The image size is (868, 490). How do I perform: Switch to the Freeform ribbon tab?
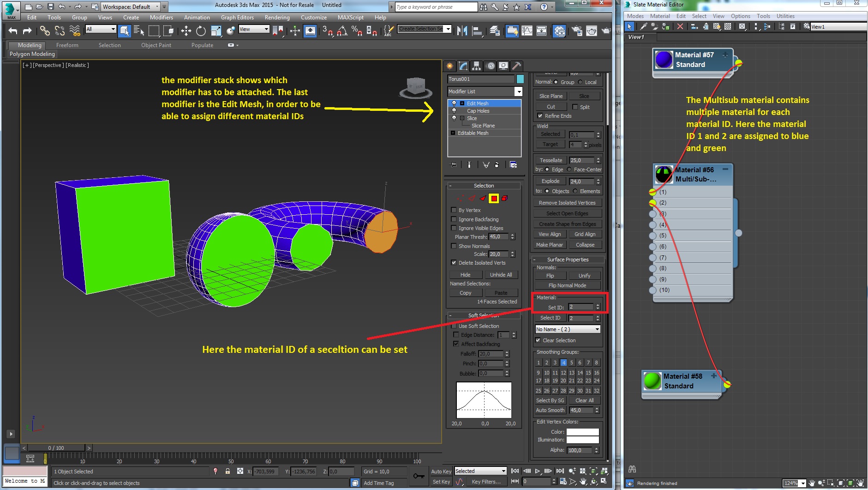67,45
